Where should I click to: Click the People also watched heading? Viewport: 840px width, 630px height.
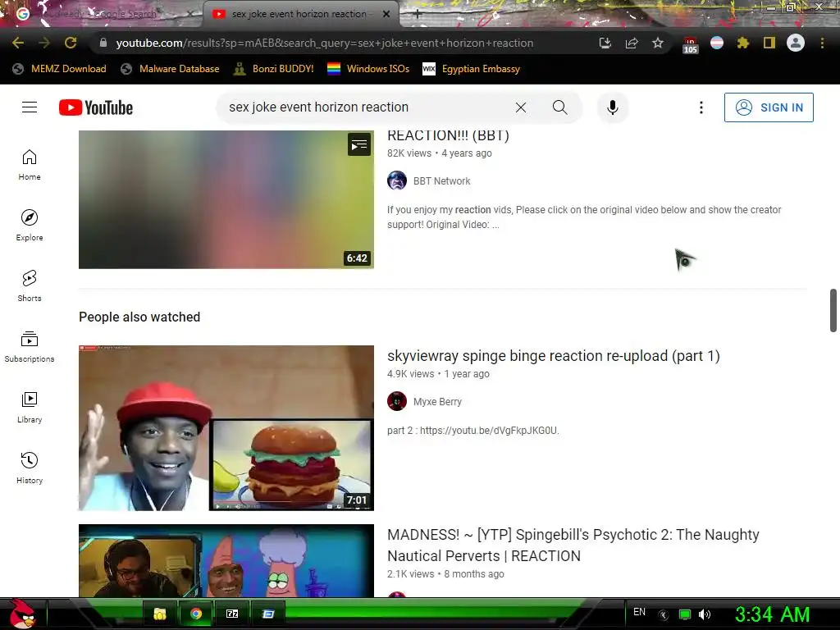click(x=139, y=317)
